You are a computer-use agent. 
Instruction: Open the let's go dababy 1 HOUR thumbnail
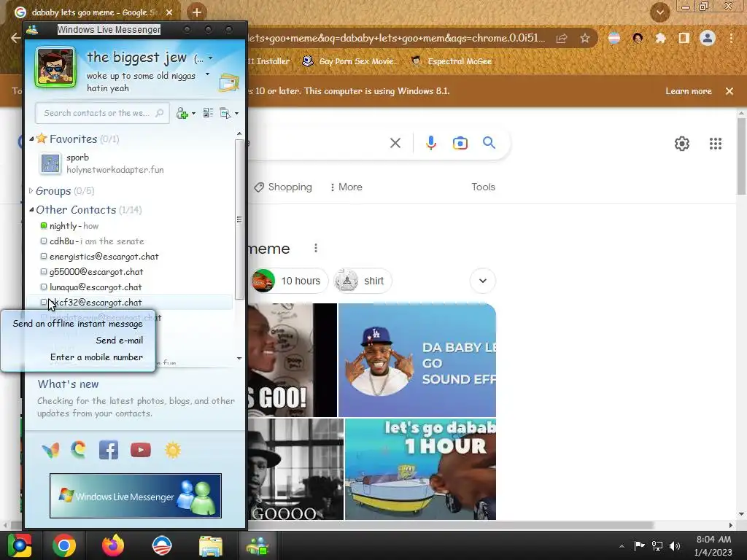420,469
